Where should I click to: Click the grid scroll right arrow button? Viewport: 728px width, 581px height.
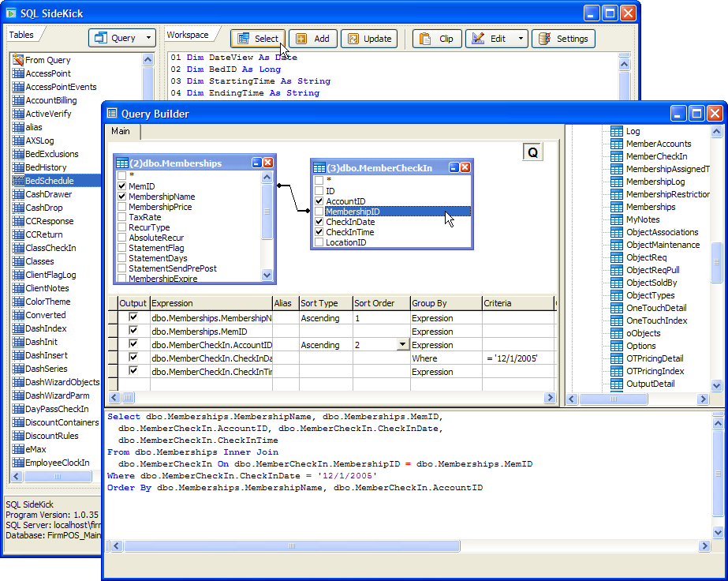[x=551, y=397]
